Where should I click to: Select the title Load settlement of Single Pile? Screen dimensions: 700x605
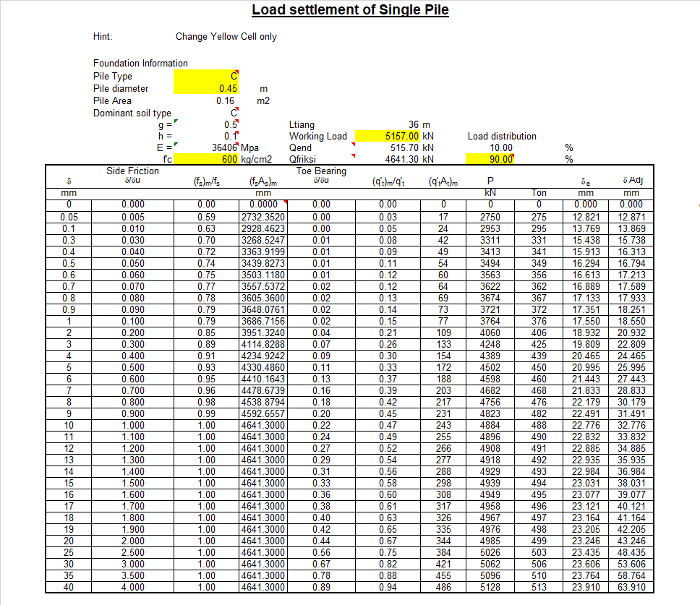coord(350,9)
